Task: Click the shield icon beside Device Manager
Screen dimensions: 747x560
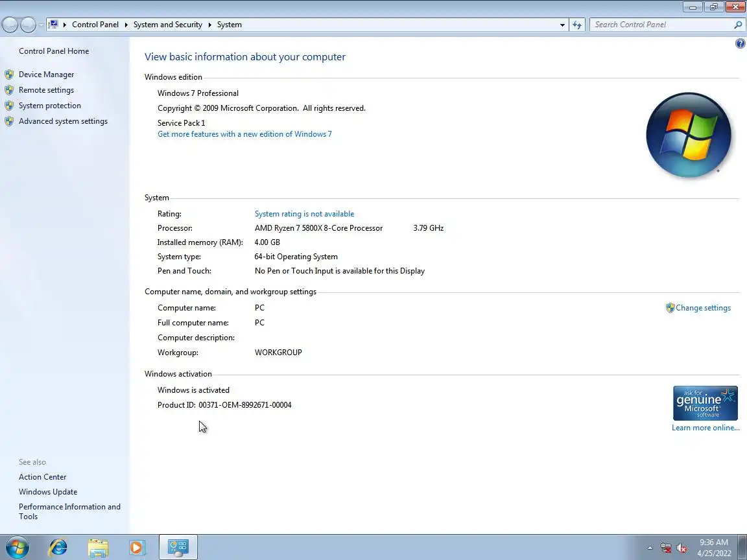Action: pyautogui.click(x=9, y=75)
